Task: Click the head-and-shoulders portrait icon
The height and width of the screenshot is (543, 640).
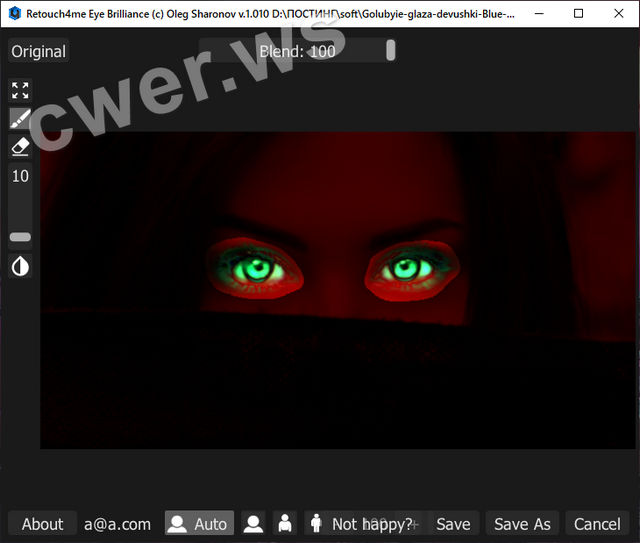Action: (x=254, y=524)
